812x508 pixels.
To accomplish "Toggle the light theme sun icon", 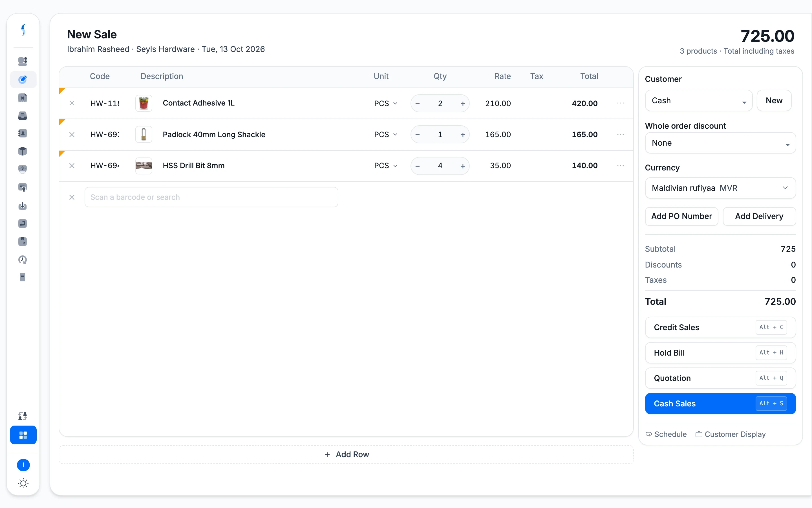I will click(23, 483).
